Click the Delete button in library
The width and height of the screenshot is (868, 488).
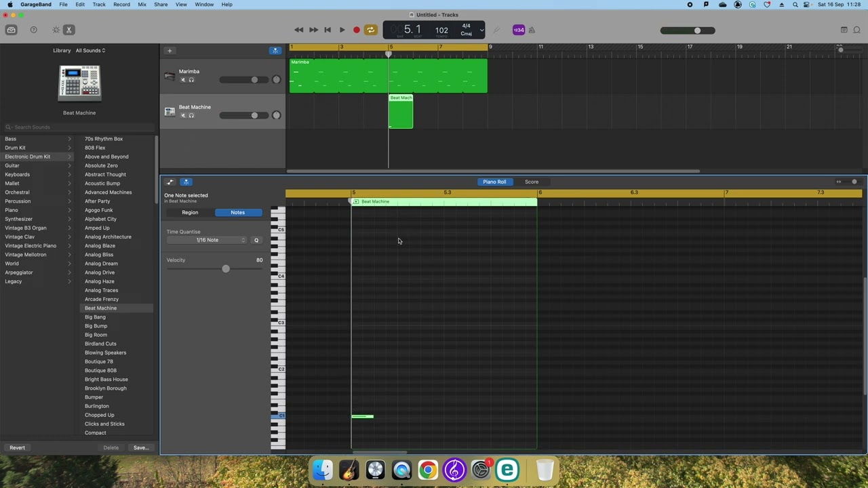111,447
